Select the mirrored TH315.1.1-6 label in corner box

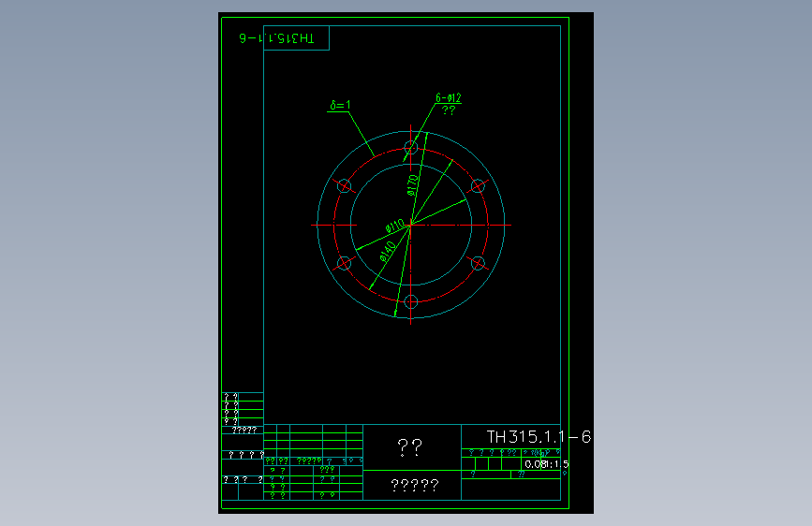(x=276, y=38)
